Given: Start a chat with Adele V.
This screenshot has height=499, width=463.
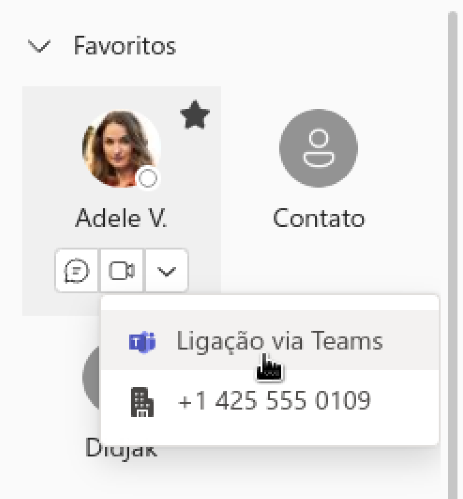Looking at the screenshot, I should pyautogui.click(x=76, y=270).
